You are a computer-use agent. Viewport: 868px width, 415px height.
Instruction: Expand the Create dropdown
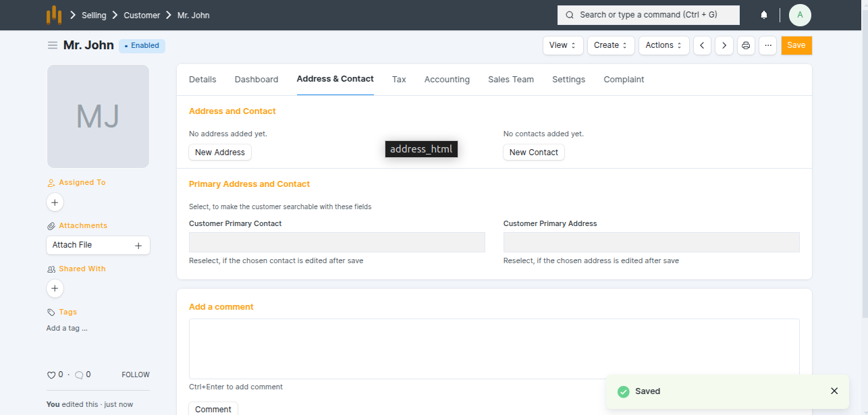611,45
